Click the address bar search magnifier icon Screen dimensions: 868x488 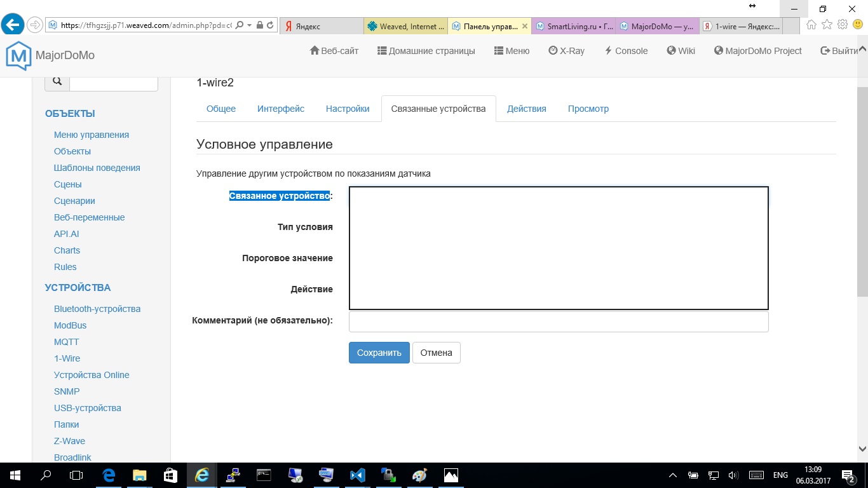[x=239, y=25]
